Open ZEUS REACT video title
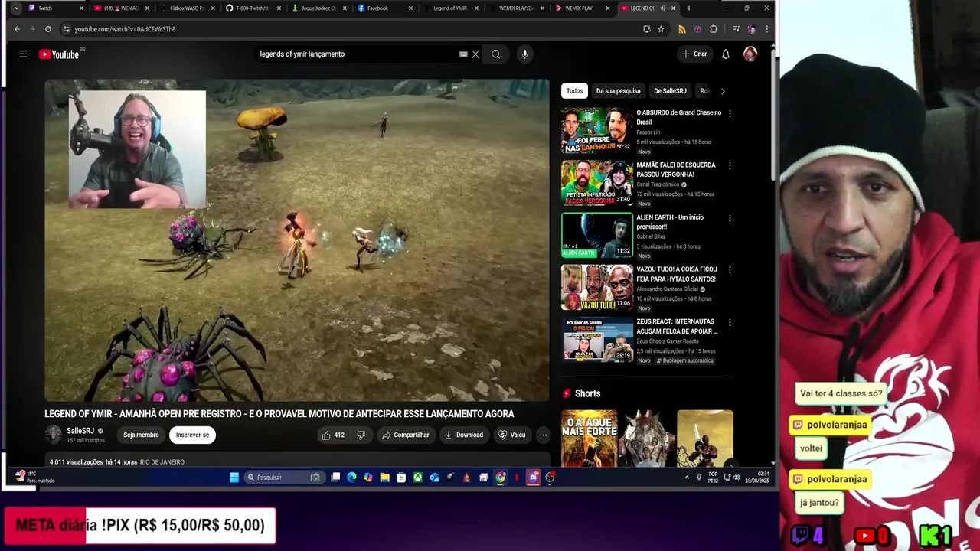This screenshot has height=551, width=980. 677,327
